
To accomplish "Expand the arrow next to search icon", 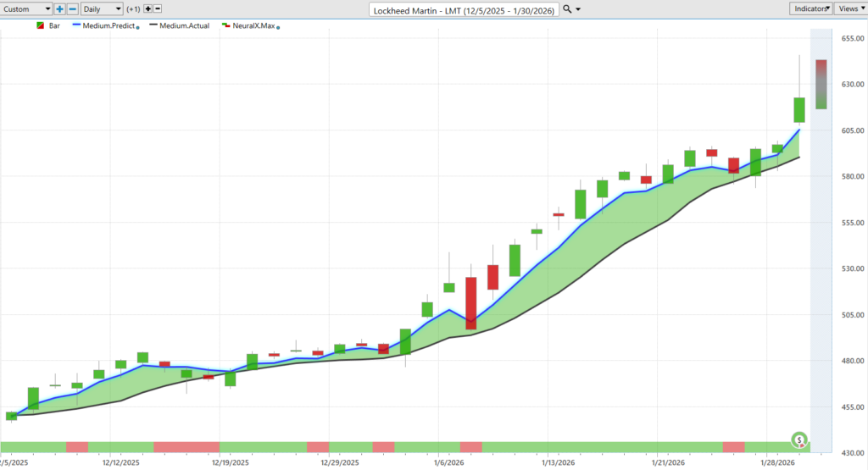I will 578,8.
